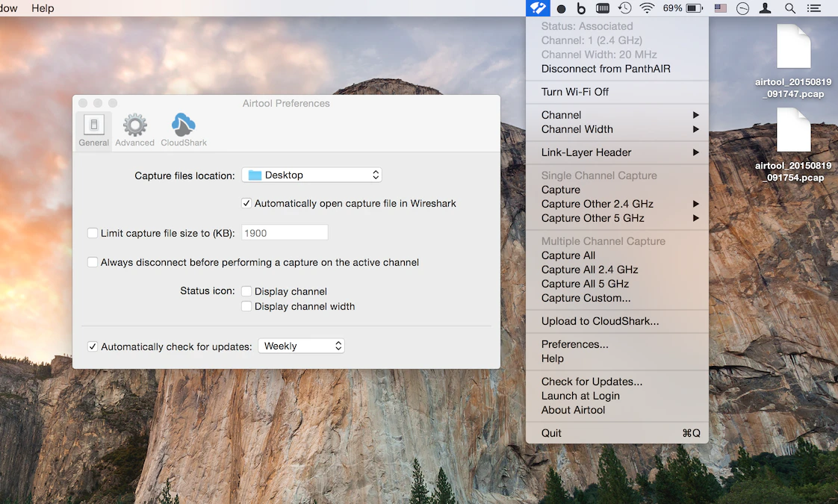Click the Time Machine menu bar icon
Screen dimensions: 838x504
coord(624,8)
